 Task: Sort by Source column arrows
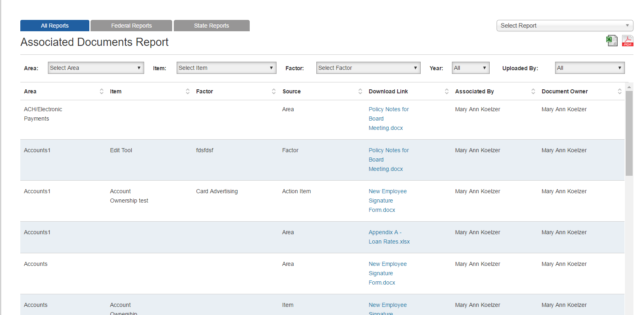[360, 91]
